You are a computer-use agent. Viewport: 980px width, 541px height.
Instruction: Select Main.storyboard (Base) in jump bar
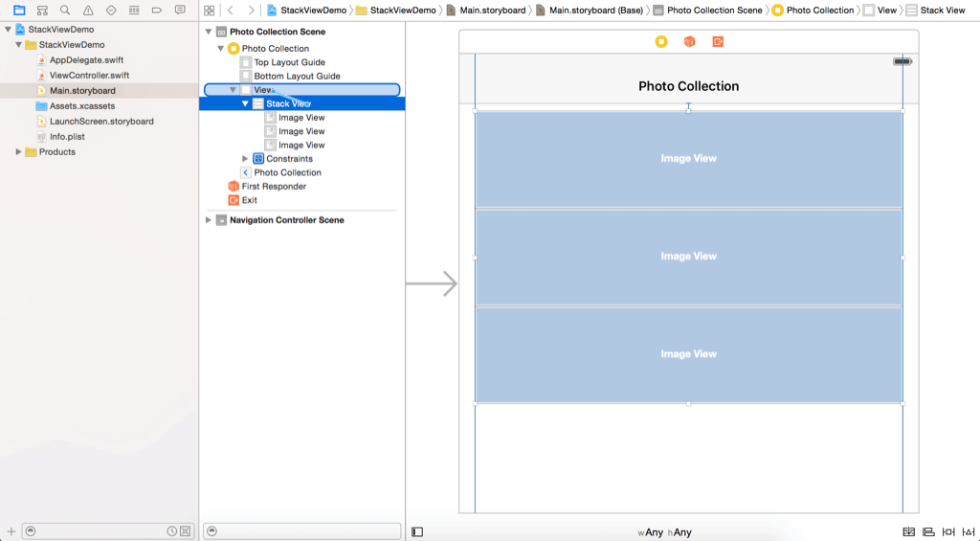click(590, 11)
